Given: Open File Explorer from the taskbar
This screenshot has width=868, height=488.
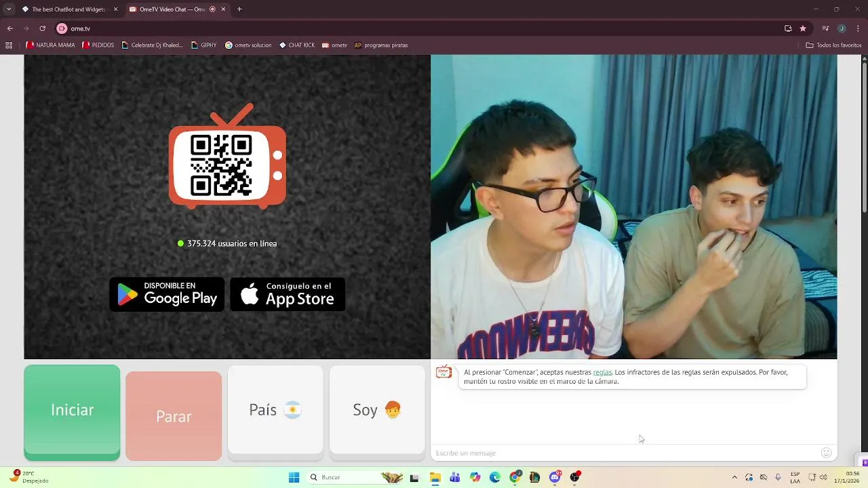Looking at the screenshot, I should tap(435, 477).
